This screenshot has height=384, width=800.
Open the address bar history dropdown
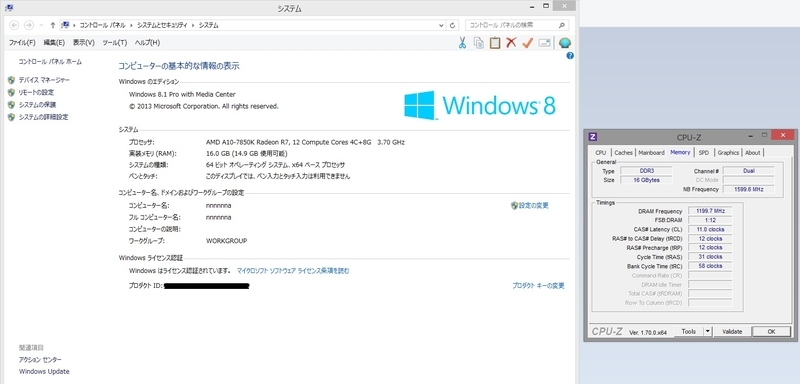441,25
